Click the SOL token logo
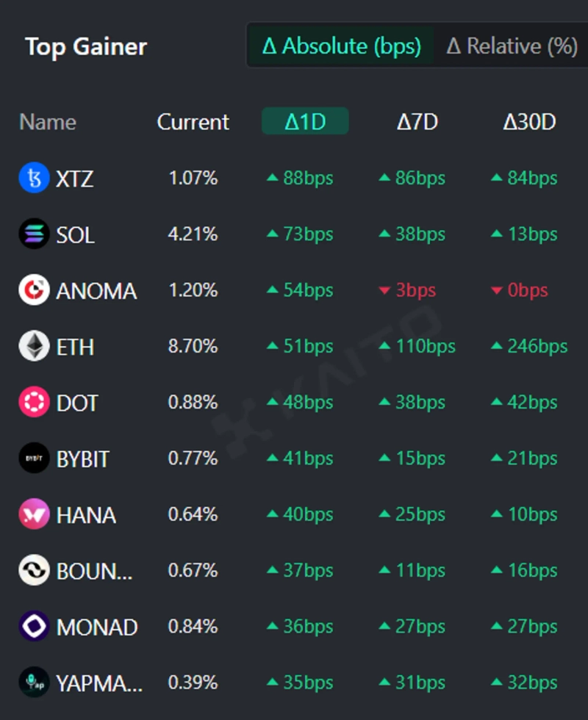This screenshot has height=720, width=588. click(x=34, y=234)
